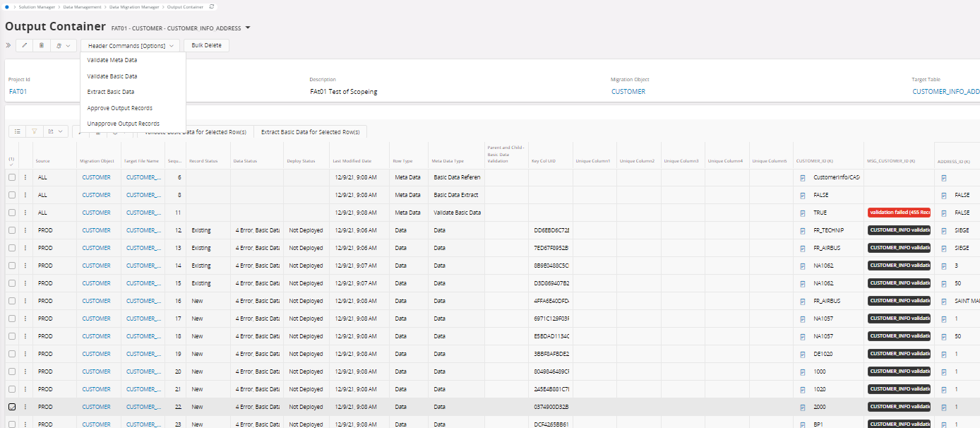Click the header delete trash icon
The image size is (980, 428).
click(42, 46)
